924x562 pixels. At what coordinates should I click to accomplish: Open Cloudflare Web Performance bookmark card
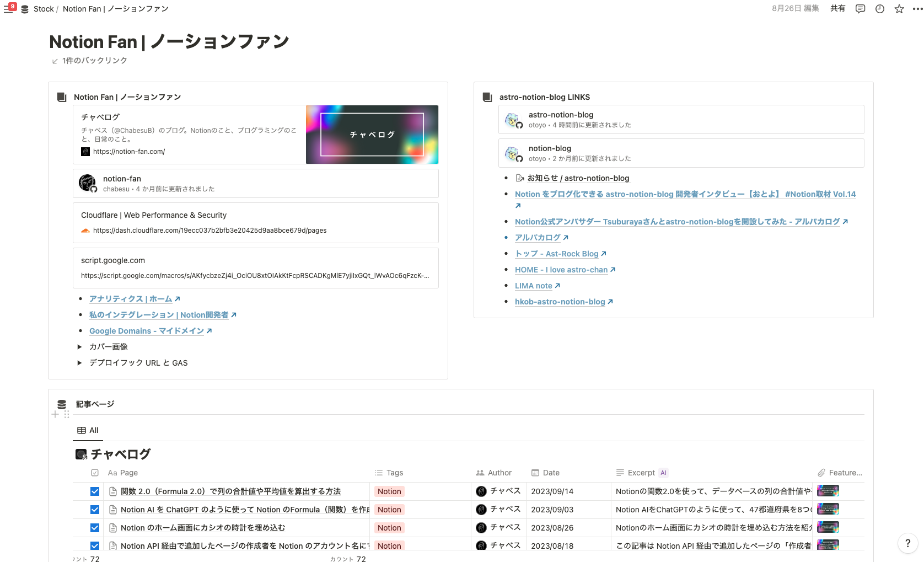(x=256, y=223)
